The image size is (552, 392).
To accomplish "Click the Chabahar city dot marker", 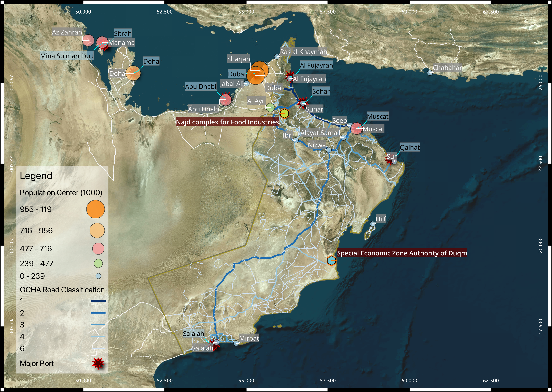I will pos(430,72).
